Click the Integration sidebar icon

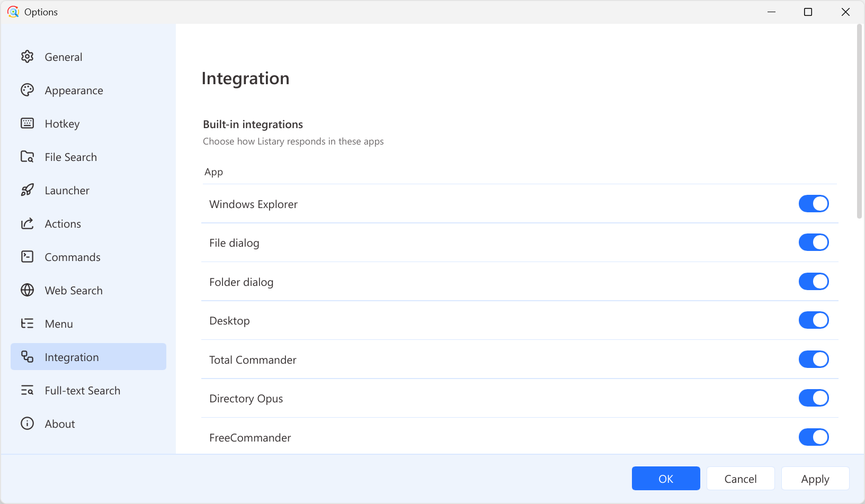tap(27, 357)
